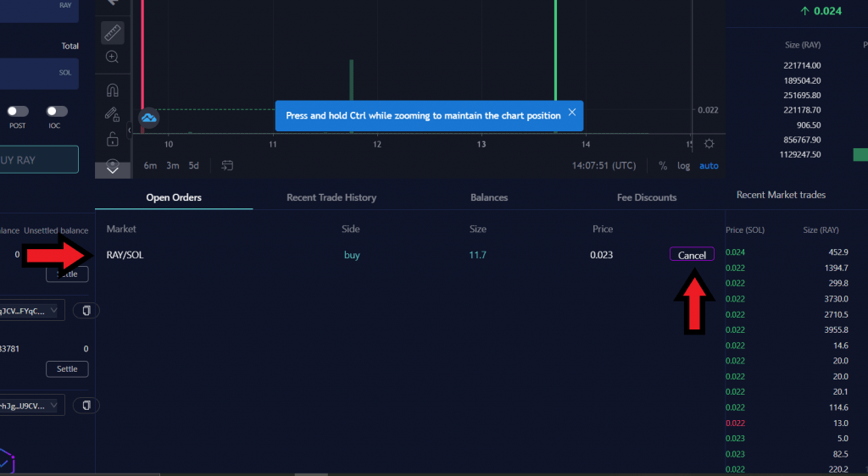The height and width of the screenshot is (476, 868).
Task: Expand the first token account dropdown
Action: (x=34, y=311)
